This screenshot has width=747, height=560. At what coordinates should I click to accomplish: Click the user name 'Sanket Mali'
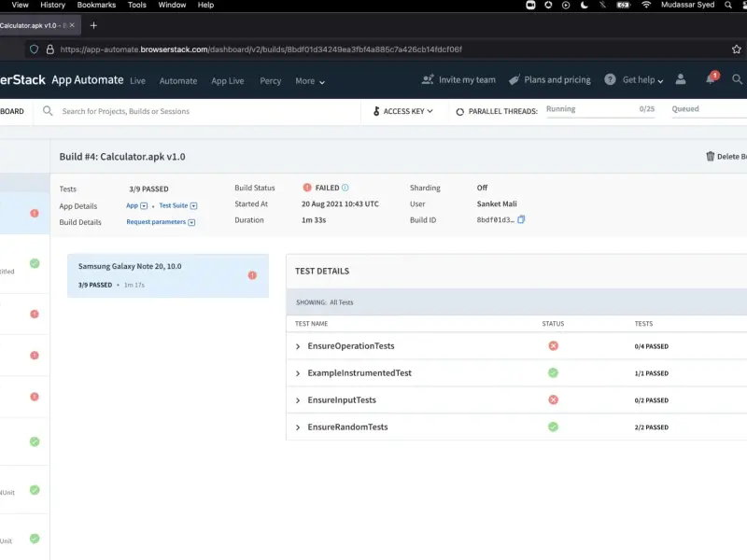(497, 203)
